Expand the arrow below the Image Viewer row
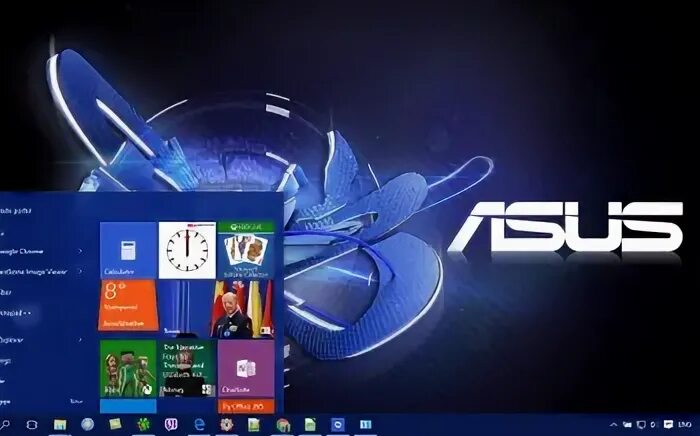This screenshot has width=700, height=436. tap(80, 340)
